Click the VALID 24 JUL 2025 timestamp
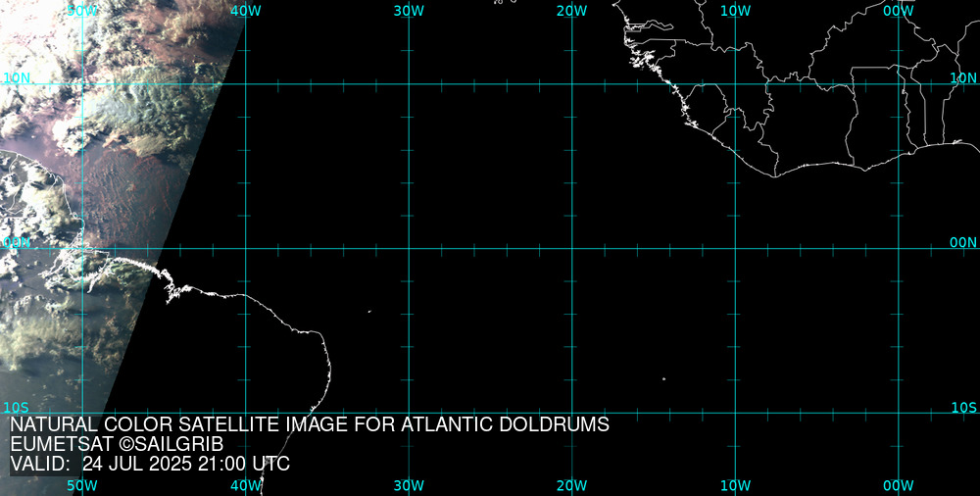980x496 pixels. click(x=150, y=464)
